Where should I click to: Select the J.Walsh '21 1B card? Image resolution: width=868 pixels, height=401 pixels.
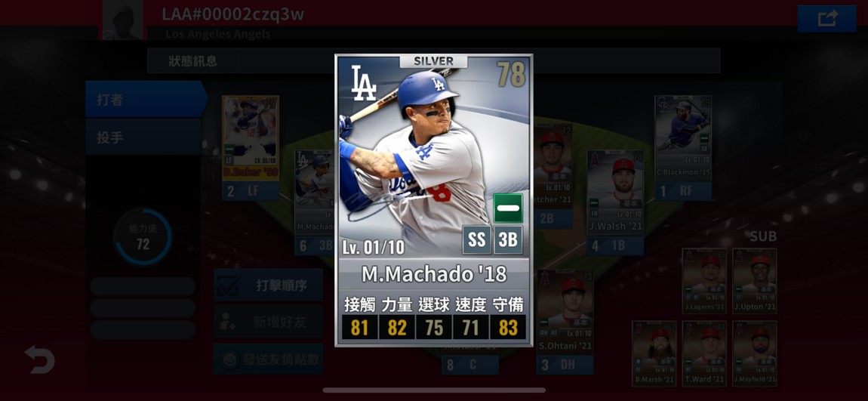(x=615, y=202)
